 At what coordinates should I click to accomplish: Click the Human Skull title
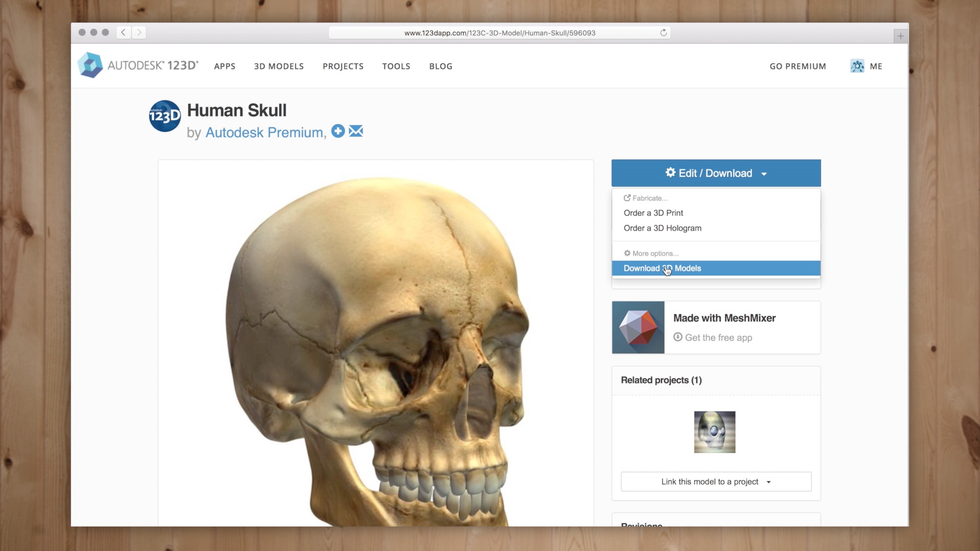[x=237, y=110]
